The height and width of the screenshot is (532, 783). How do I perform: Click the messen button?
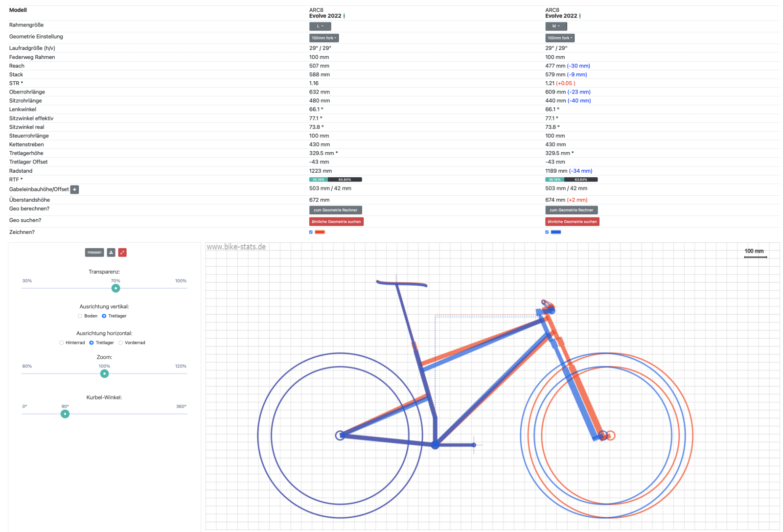[94, 253]
